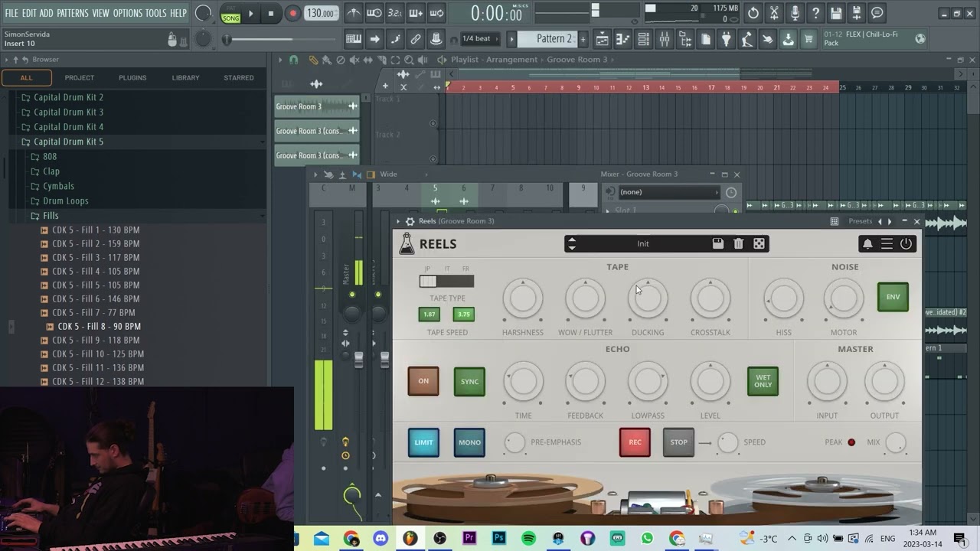Open the (none) mixer preset dropdown
Image resolution: width=980 pixels, height=551 pixels.
668,192
